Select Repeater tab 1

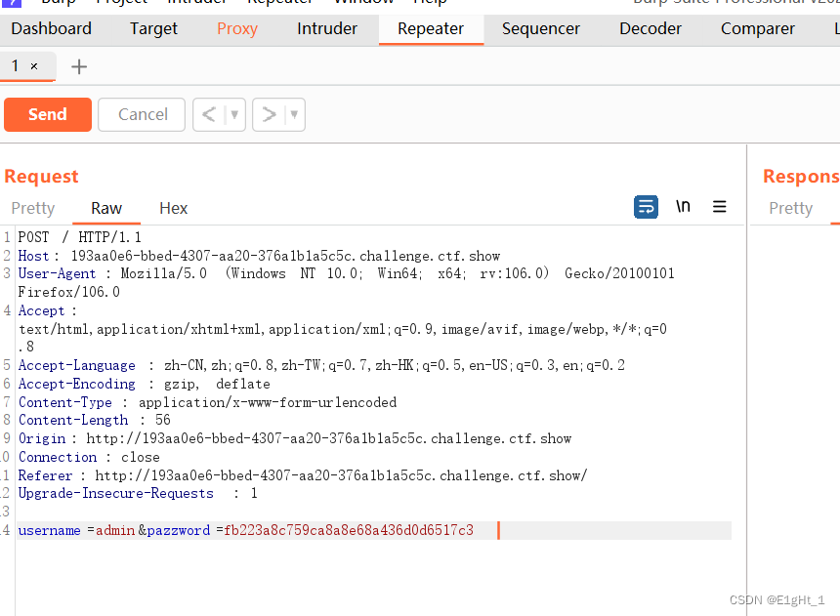coord(16,65)
